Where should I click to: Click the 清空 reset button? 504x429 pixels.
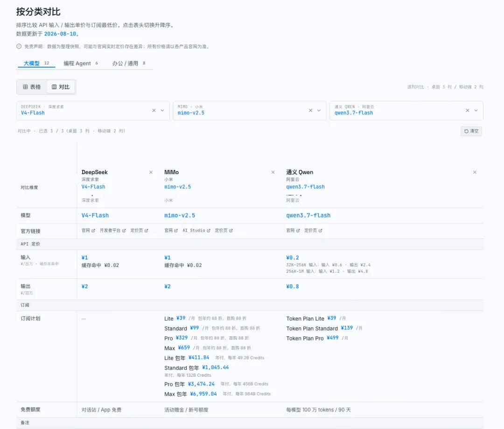(x=471, y=131)
